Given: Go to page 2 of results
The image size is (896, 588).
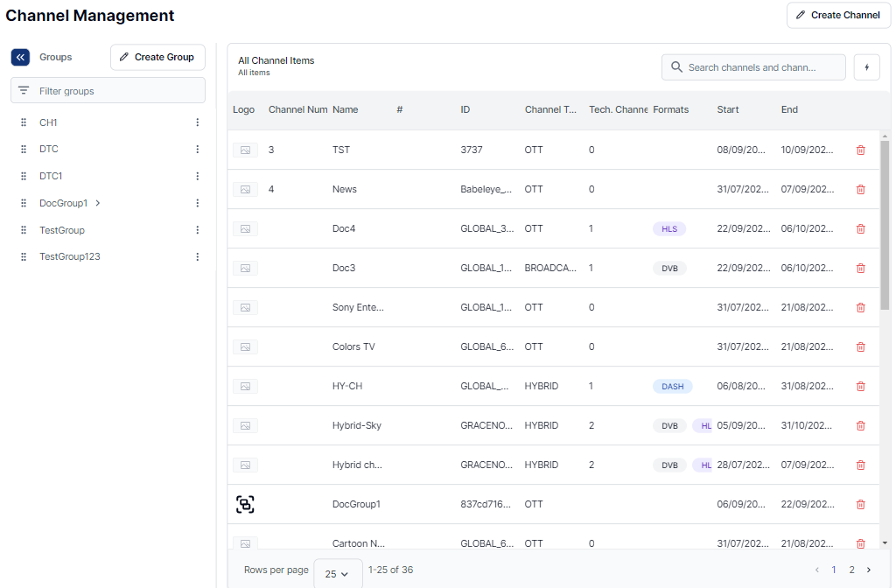Looking at the screenshot, I should 851,570.
